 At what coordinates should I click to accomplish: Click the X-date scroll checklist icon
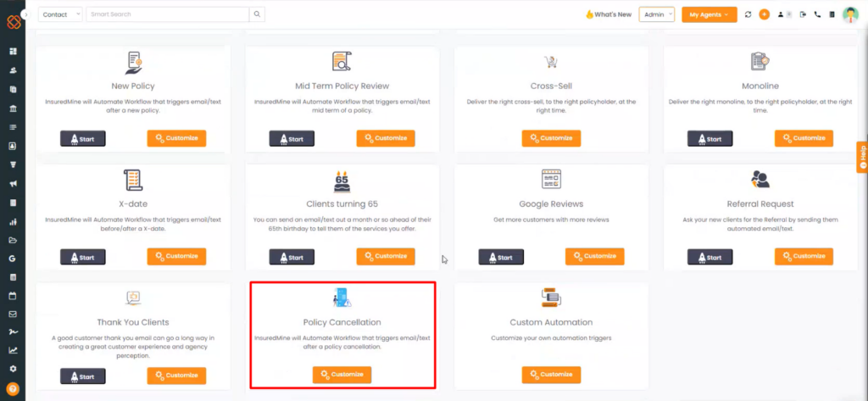(x=133, y=180)
